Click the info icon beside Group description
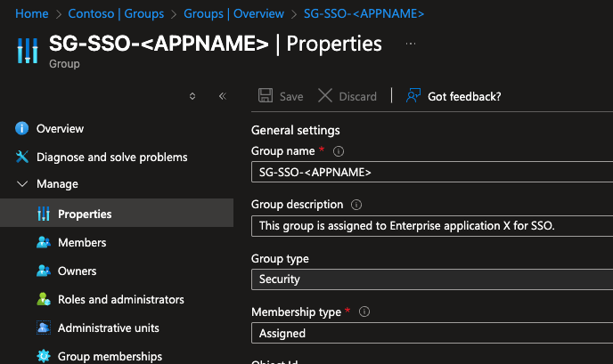Screen dimensions: 613x364 [357, 205]
